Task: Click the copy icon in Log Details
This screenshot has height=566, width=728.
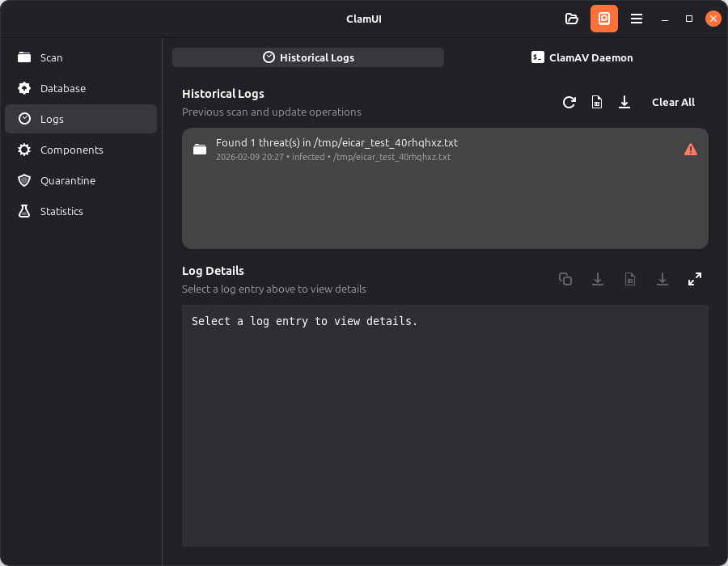Action: coord(565,279)
